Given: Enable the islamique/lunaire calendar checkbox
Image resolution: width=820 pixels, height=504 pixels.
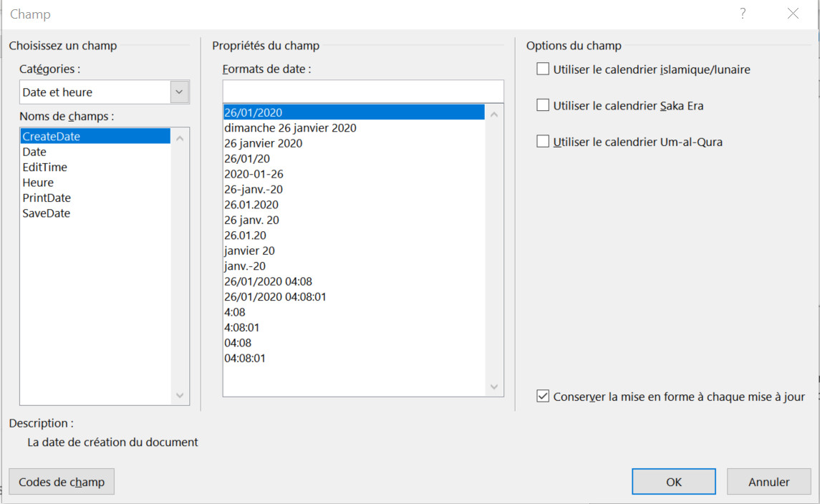Looking at the screenshot, I should click(x=543, y=69).
